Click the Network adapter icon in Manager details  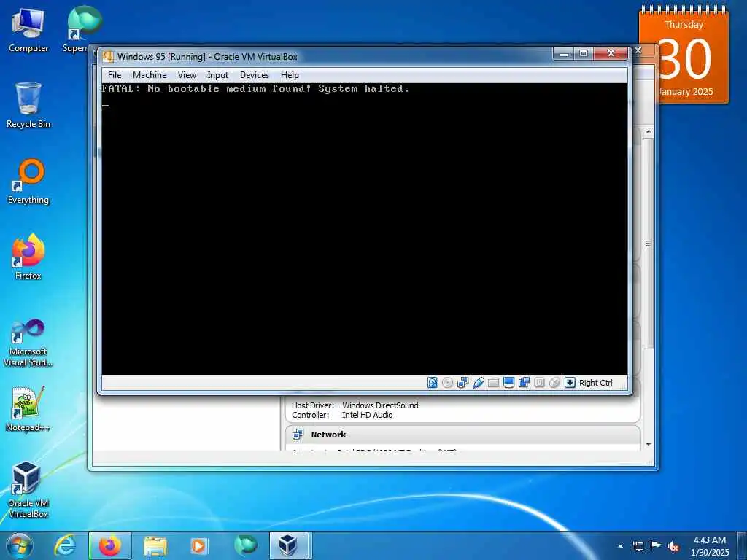pyautogui.click(x=298, y=435)
